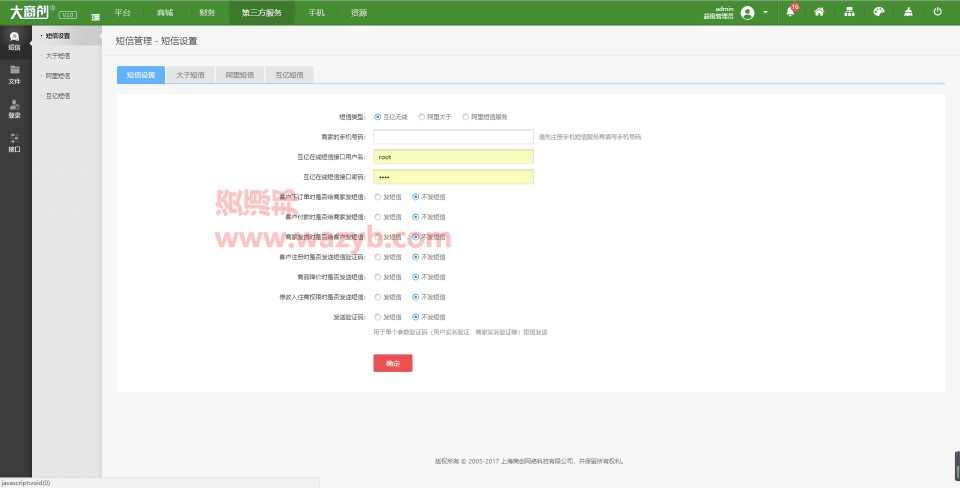The width and height of the screenshot is (960, 488).
Task: Select the 阿里短信服务 SMS type radio
Action: tap(466, 116)
